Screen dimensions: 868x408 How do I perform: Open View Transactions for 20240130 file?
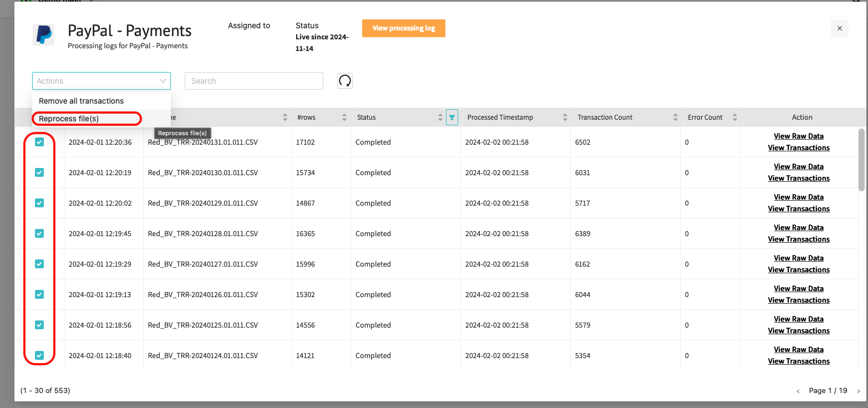[x=798, y=178]
